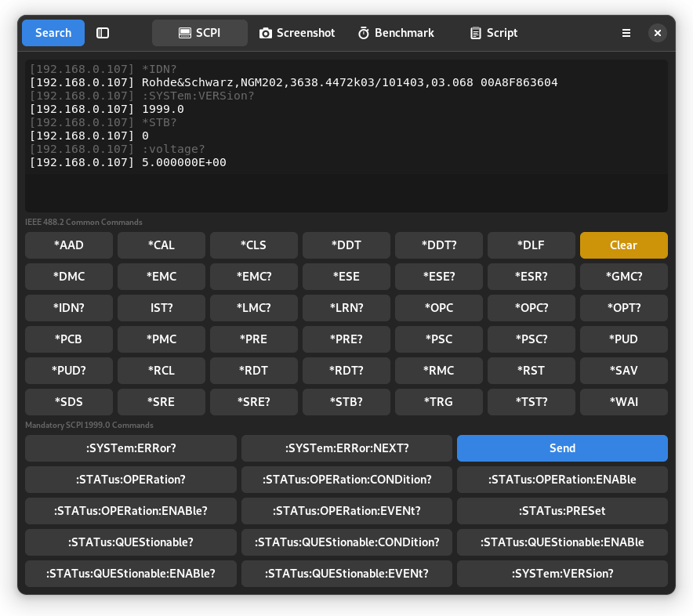Send the *TRG trigger command
The height and width of the screenshot is (616, 693).
pyautogui.click(x=439, y=402)
